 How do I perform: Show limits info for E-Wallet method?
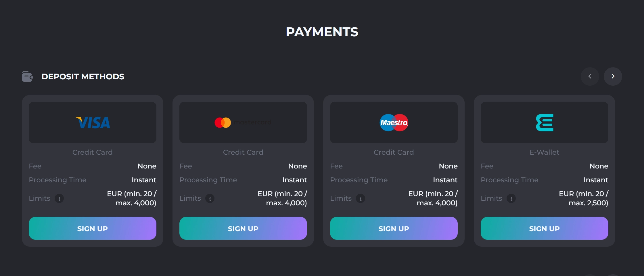point(511,198)
